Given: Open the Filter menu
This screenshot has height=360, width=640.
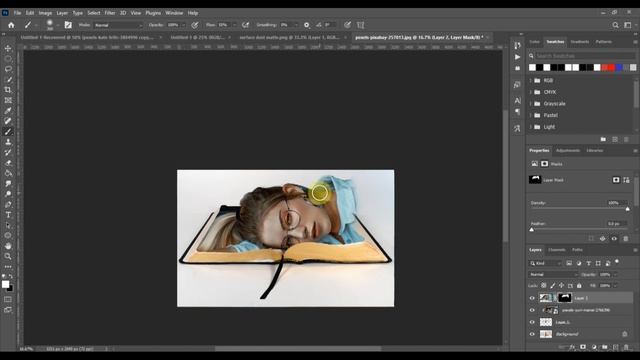Looking at the screenshot, I should pos(110,13).
